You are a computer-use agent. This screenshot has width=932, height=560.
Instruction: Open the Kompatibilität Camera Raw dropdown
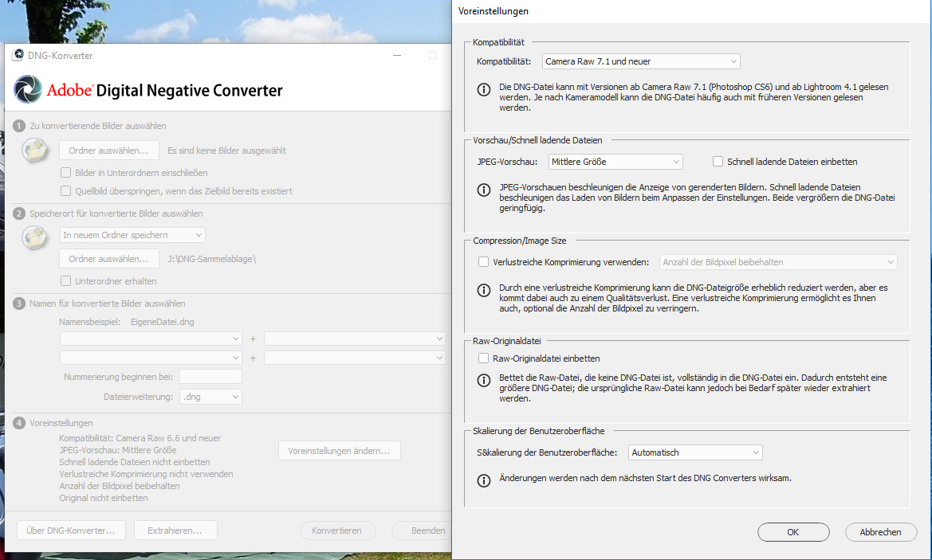click(641, 61)
